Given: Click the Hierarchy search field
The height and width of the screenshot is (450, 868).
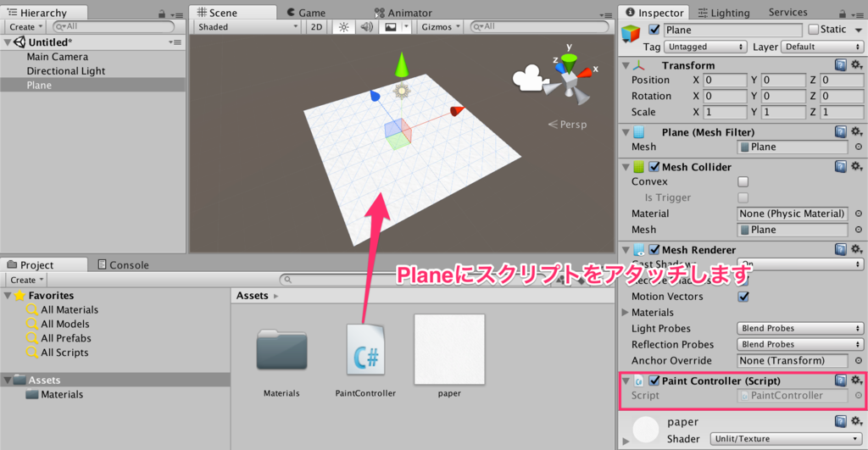Looking at the screenshot, I should coord(114,26).
